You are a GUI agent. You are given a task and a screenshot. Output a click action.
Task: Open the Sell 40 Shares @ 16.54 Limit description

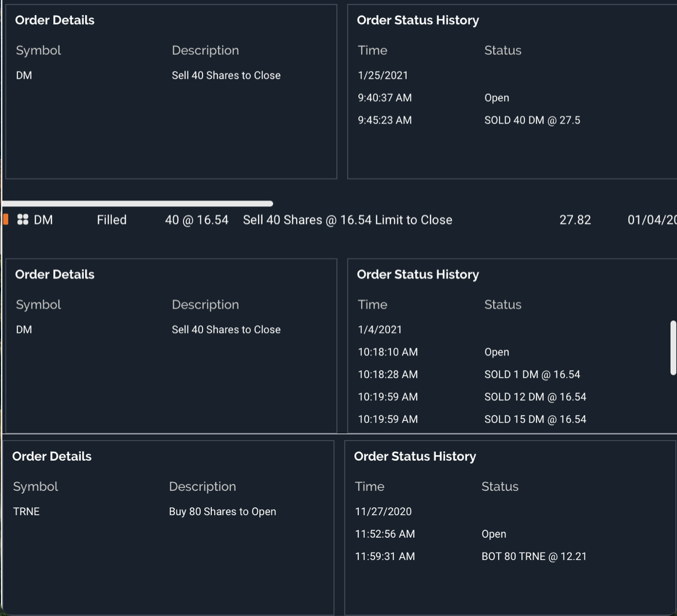coord(347,220)
